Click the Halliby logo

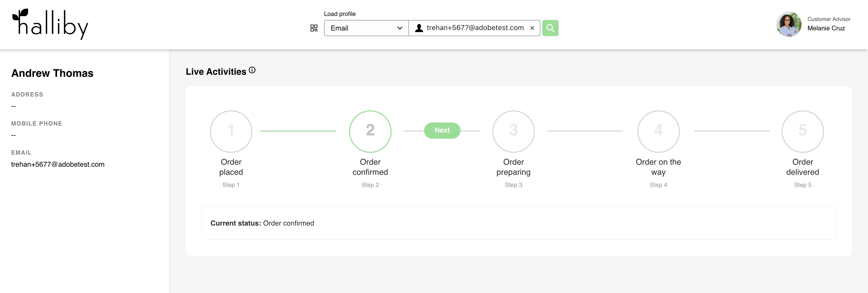pos(50,24)
